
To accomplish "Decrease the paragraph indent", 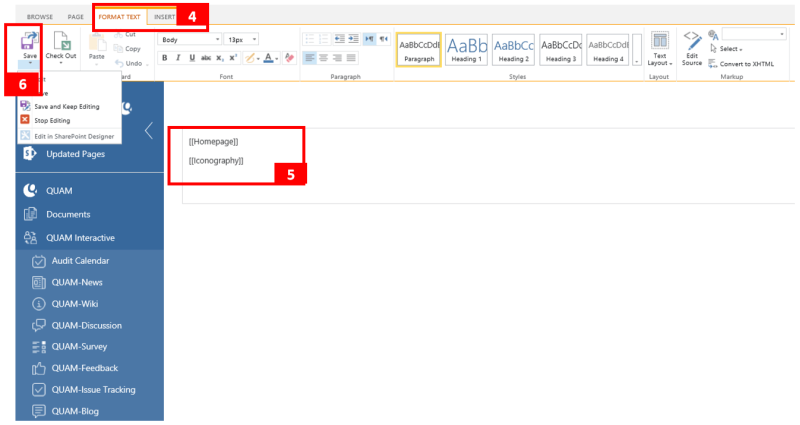I will click(339, 39).
